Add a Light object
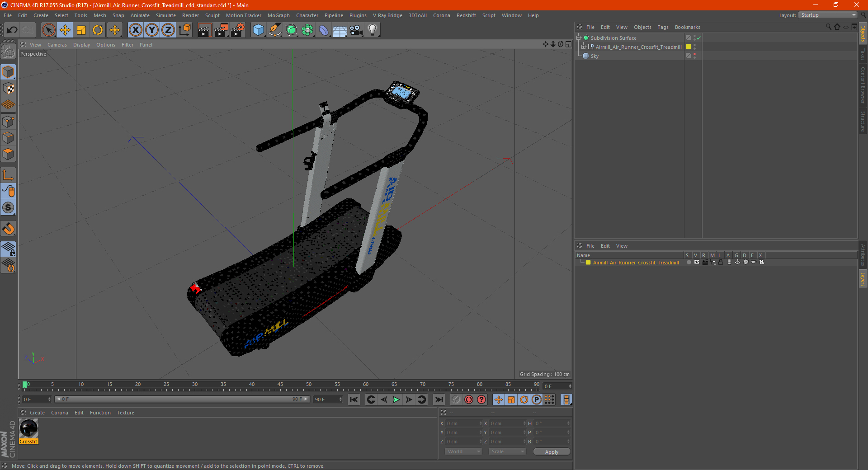The width and height of the screenshot is (868, 470). pos(373,30)
